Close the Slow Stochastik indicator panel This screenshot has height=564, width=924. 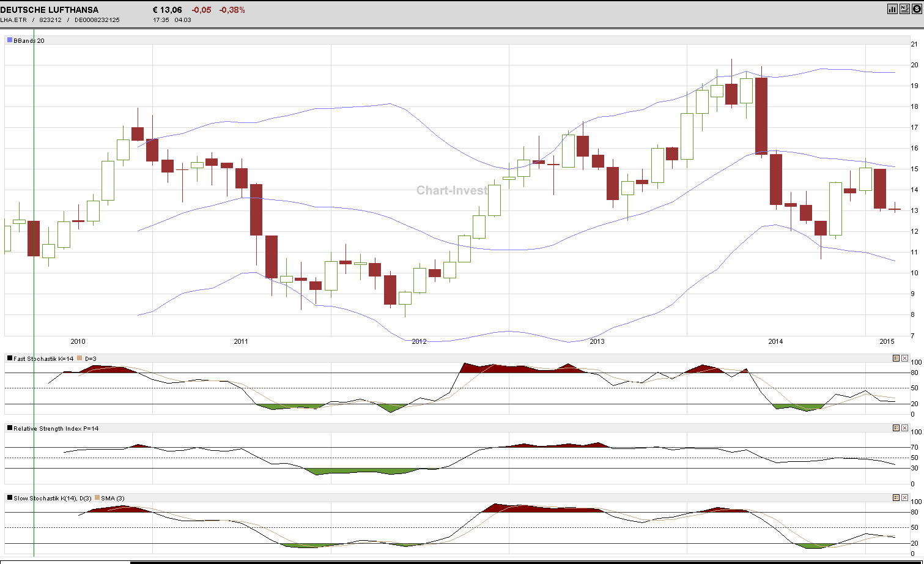coord(904,498)
